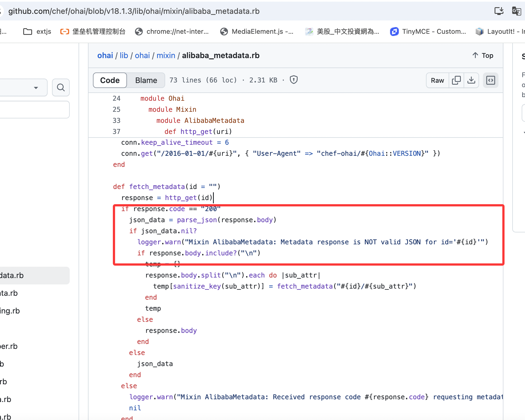Click the Google Translate icon in address bar
The width and height of the screenshot is (525, 420).
(516, 11)
